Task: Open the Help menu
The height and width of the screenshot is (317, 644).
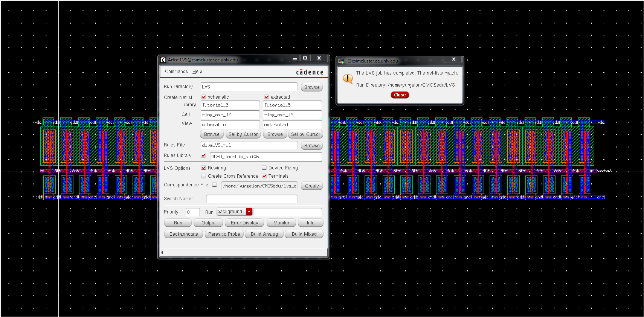Action: click(x=197, y=72)
